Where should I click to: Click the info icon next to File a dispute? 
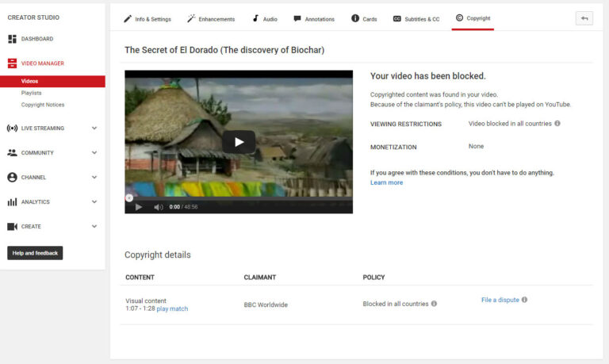[525, 300]
